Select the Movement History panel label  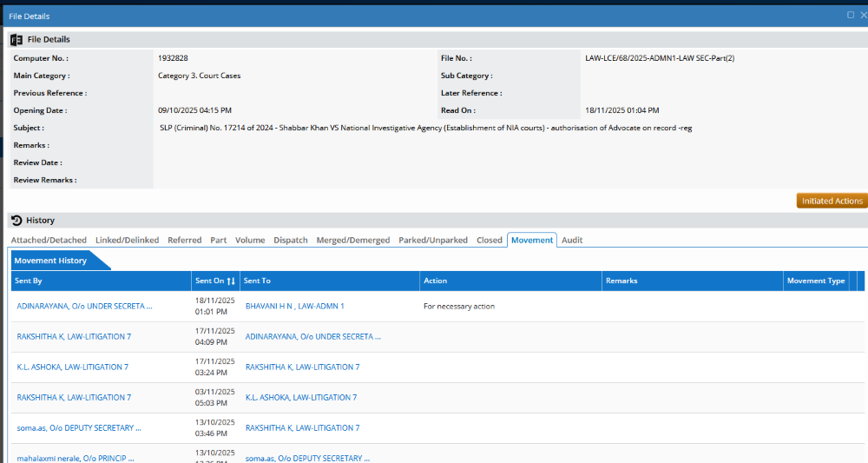tap(50, 261)
